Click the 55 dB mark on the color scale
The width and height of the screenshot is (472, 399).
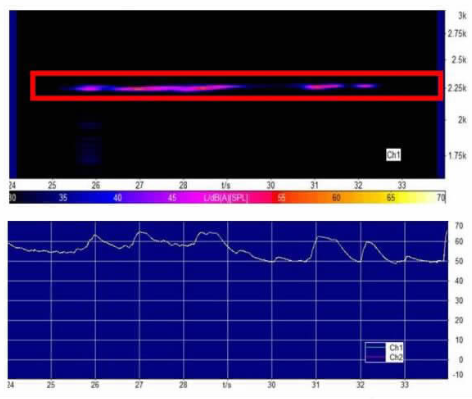pos(282,198)
